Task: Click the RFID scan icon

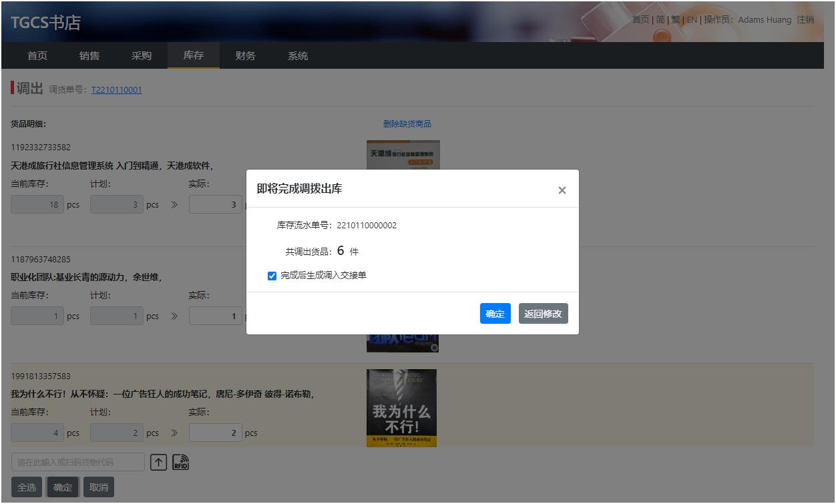Action: 180,462
